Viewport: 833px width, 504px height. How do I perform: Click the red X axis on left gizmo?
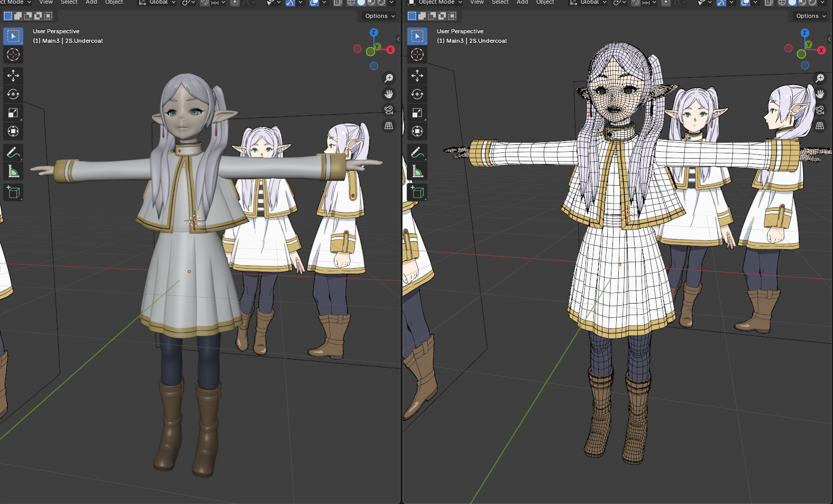click(x=390, y=50)
